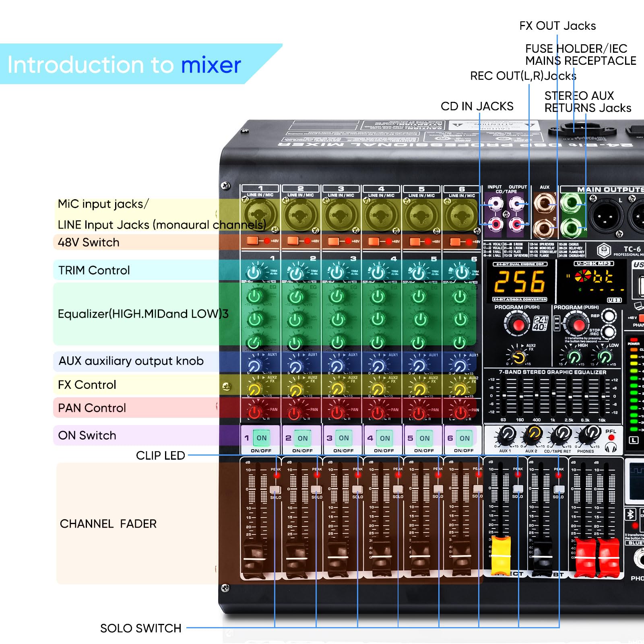Click the 'SOLO SWITCH' label
Image resolution: width=644 pixels, height=644 pixels.
[x=141, y=628]
